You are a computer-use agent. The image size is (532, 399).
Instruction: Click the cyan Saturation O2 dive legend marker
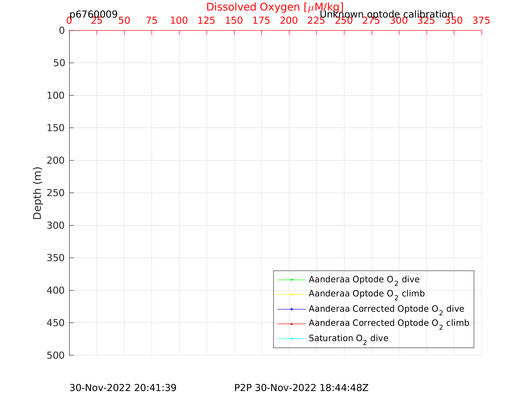pyautogui.click(x=291, y=339)
